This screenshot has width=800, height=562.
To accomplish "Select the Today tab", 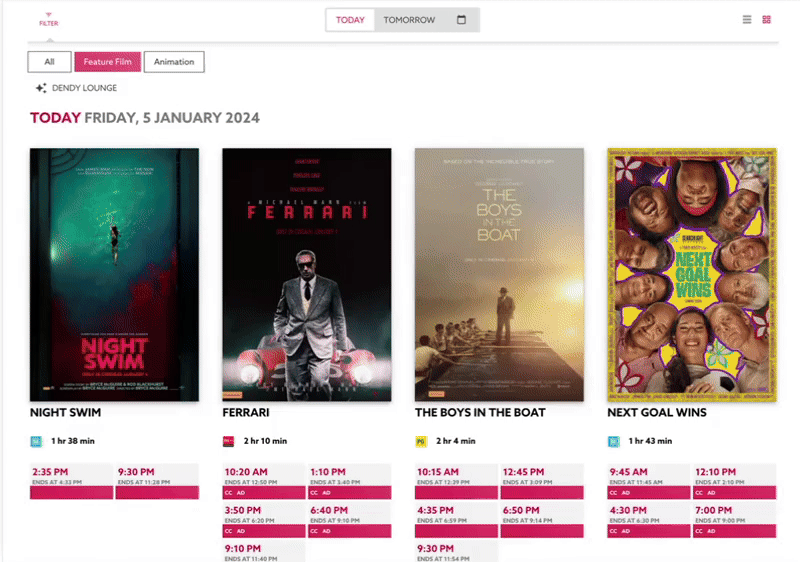I will (x=350, y=20).
